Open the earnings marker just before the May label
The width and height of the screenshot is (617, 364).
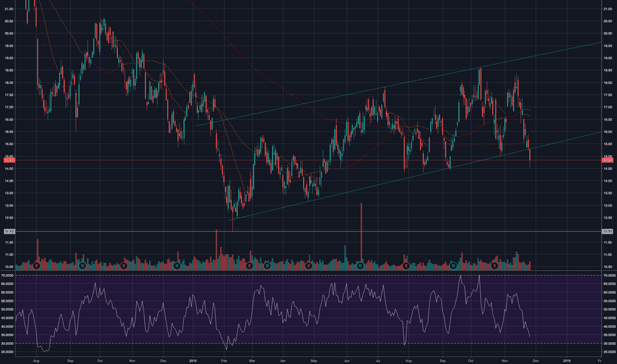click(308, 266)
